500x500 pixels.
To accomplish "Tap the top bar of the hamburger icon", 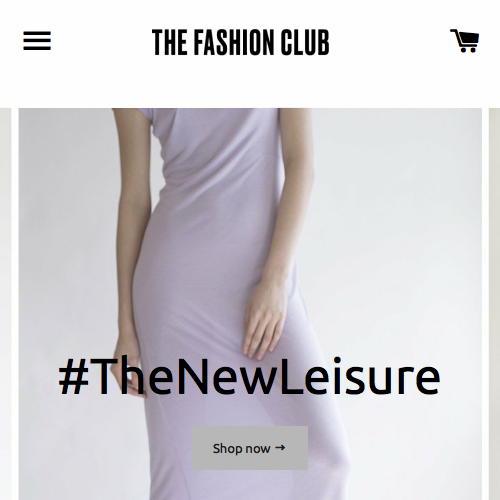I will pyautogui.click(x=37, y=33).
